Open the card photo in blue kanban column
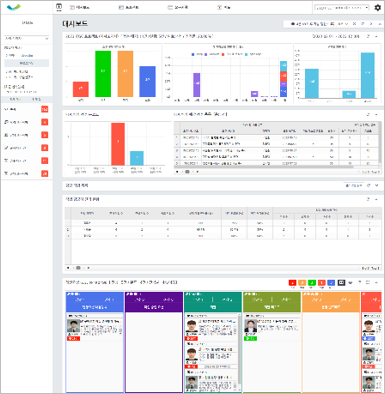The image size is (385, 394). click(73, 326)
